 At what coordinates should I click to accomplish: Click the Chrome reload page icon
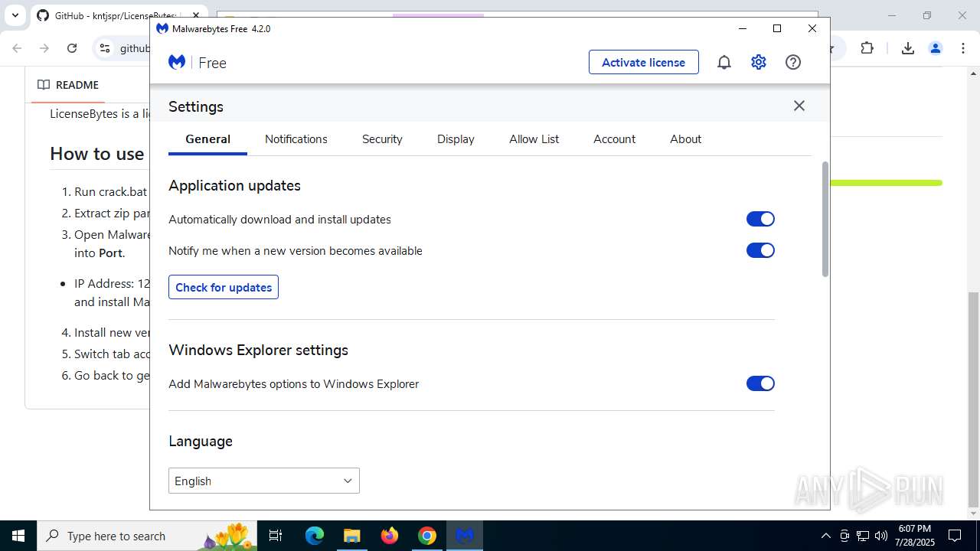click(x=72, y=48)
